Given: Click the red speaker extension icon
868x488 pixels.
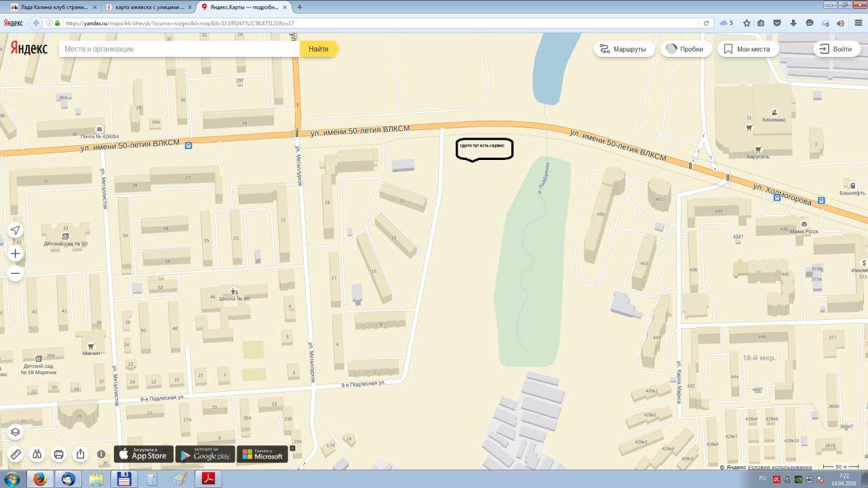Looking at the screenshot, I should coord(842,23).
